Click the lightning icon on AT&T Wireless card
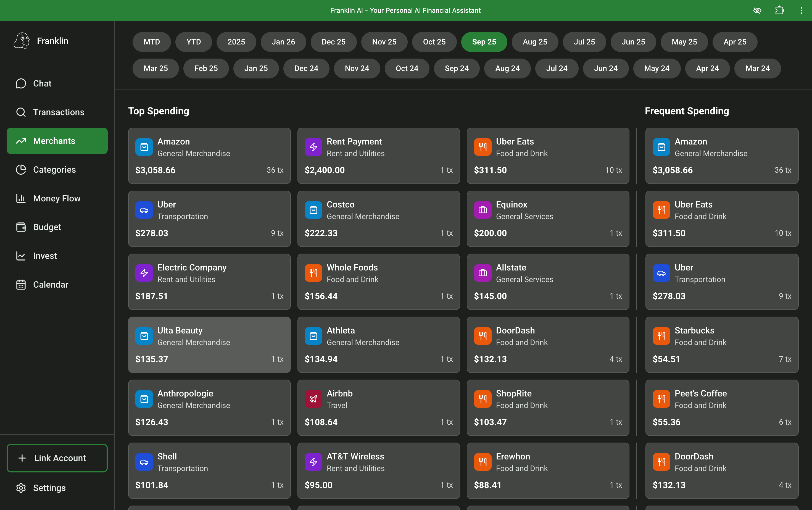The image size is (812, 510). click(x=313, y=462)
